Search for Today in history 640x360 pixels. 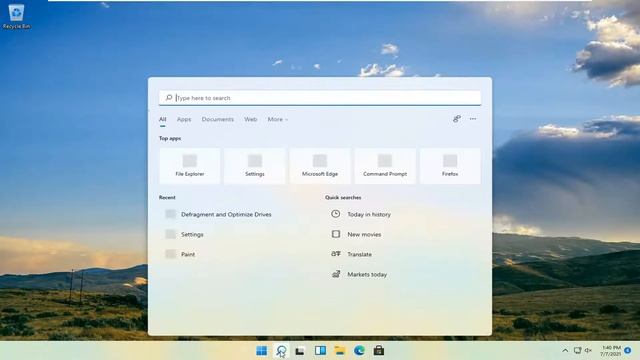click(369, 214)
